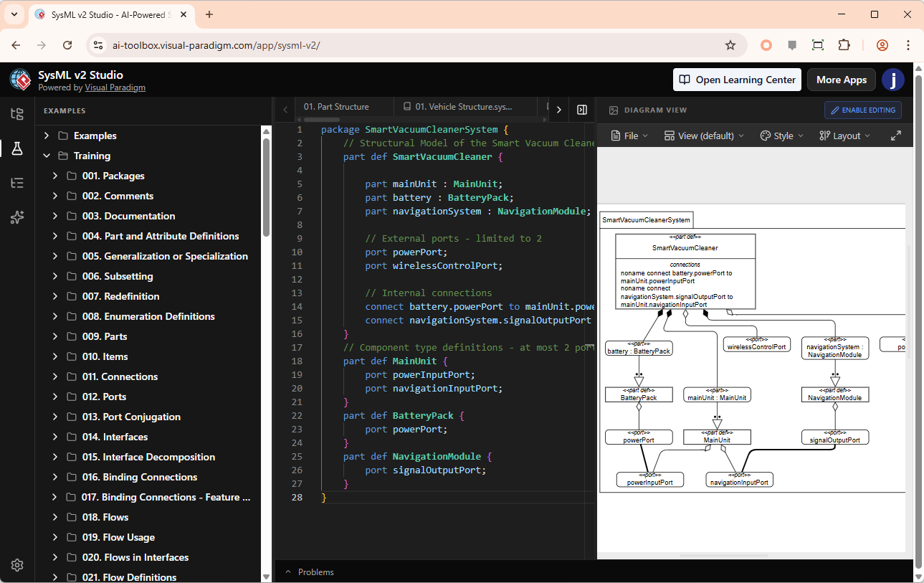924x583 pixels.
Task: Click the Layout icon in the diagram toolbar
Action: point(844,135)
